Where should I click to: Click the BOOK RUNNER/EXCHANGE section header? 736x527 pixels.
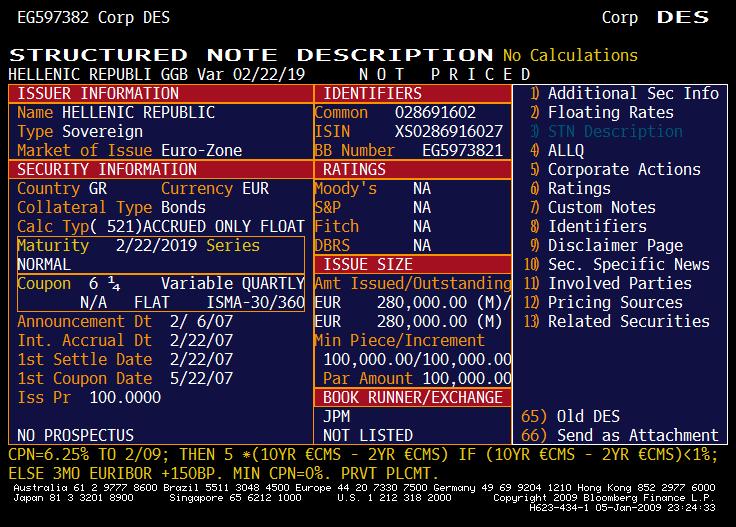click(x=413, y=397)
